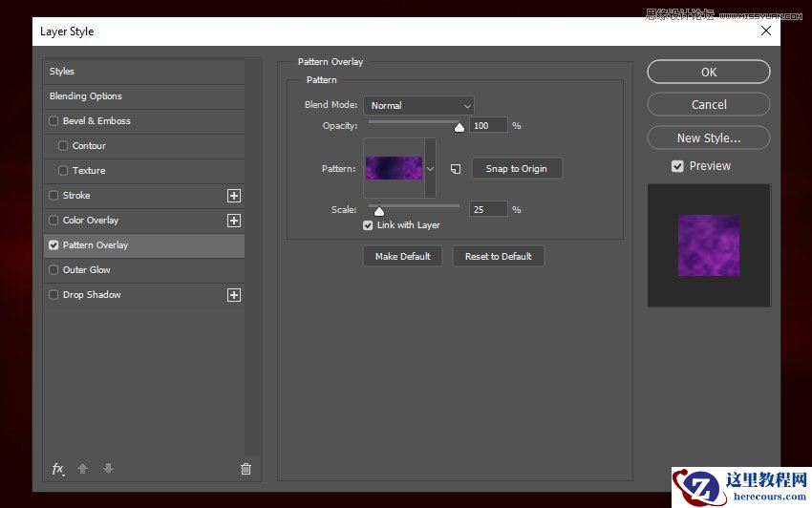Click the Opacity slider handle
Viewport: 812px width, 508px height.
[x=459, y=126]
